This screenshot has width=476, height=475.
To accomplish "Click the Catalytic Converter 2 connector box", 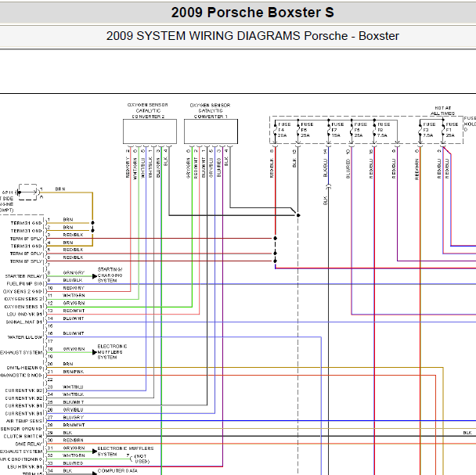I will click(150, 131).
